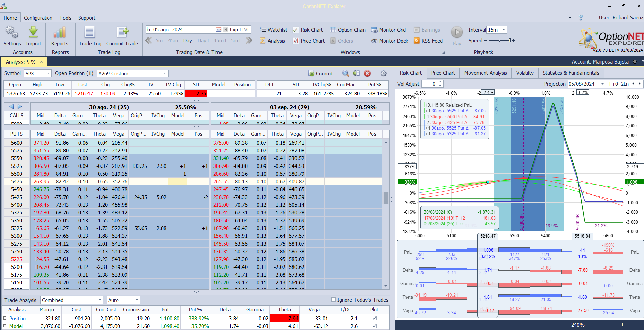This screenshot has height=330, width=644.
Task: Open the Watchlist window
Action: point(274,30)
